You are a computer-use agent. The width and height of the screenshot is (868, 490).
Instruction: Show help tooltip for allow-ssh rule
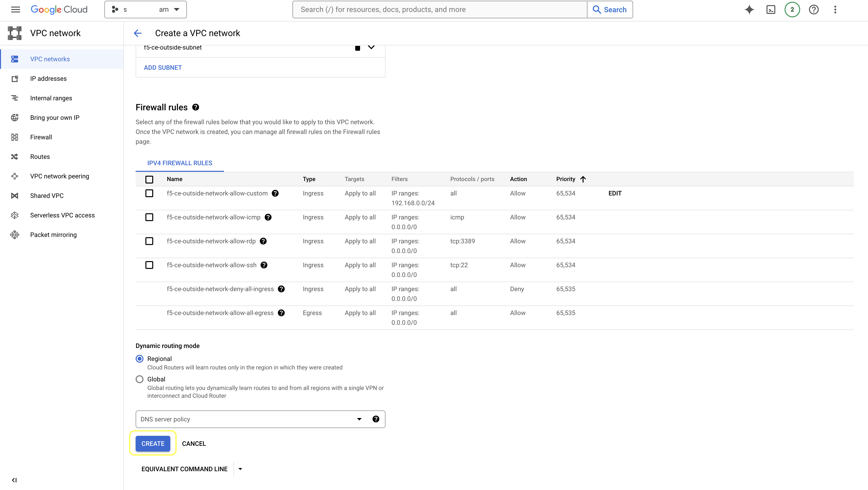tap(264, 265)
